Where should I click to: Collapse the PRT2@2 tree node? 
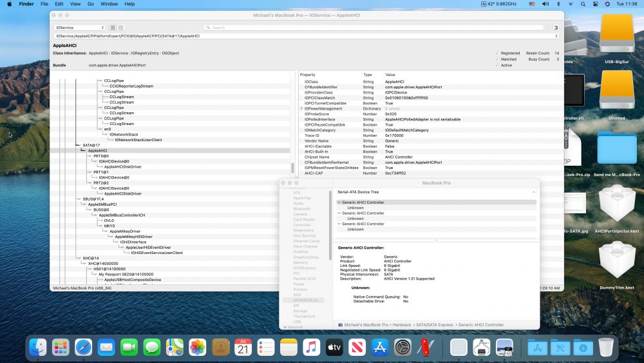(90, 182)
